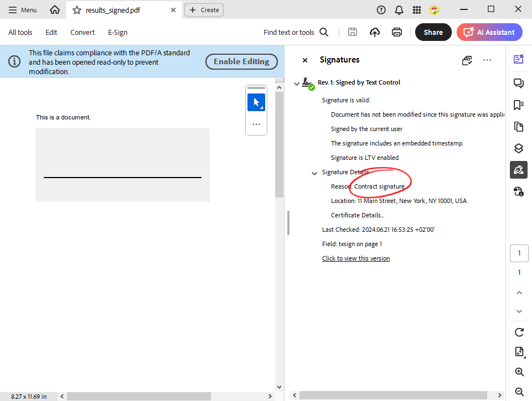Open quick tools more options dots
Image resolution: width=532 pixels, height=401 pixels.
pos(256,124)
